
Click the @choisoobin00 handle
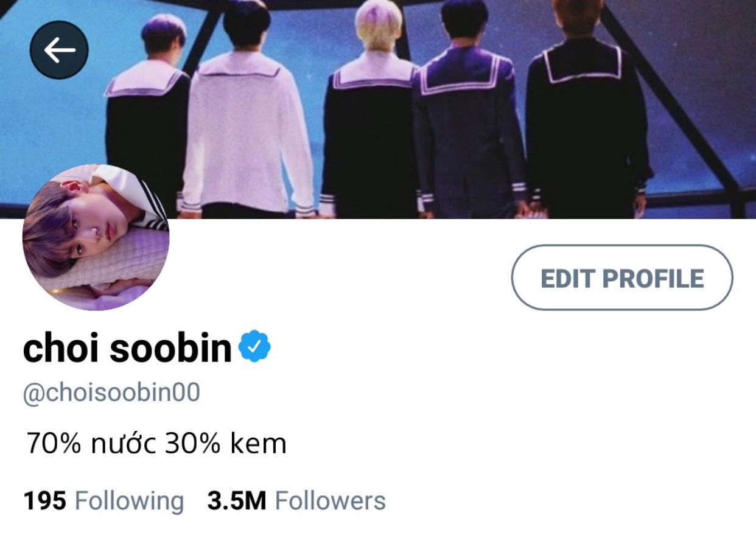[111, 393]
